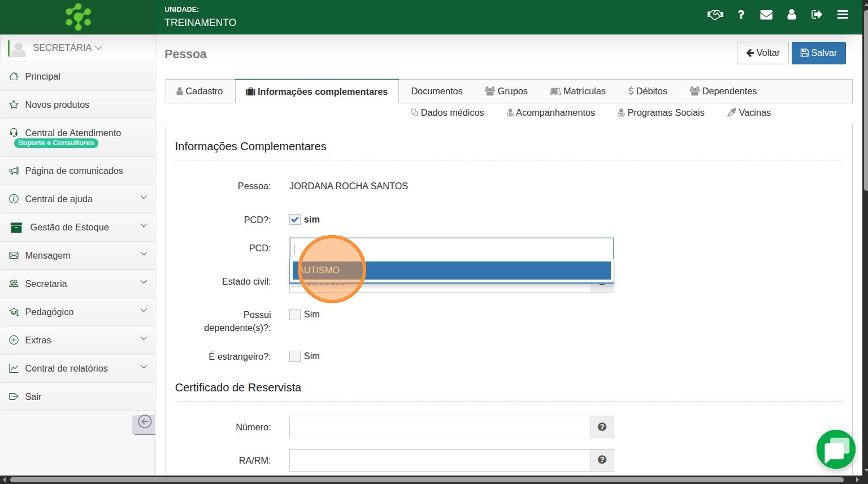The width and height of the screenshot is (868, 484).
Task: Check the É estrangeiro Sim checkbox
Action: 295,356
